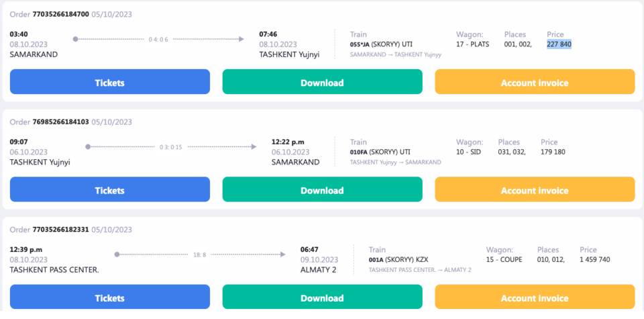
Task: Click Tickets for the Almaty 2 order
Action: click(110, 298)
